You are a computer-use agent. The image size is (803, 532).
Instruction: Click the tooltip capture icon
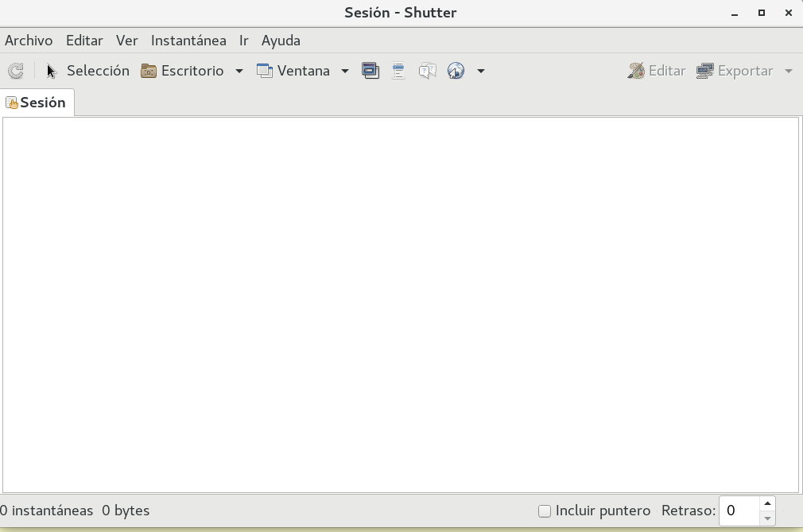pos(428,71)
